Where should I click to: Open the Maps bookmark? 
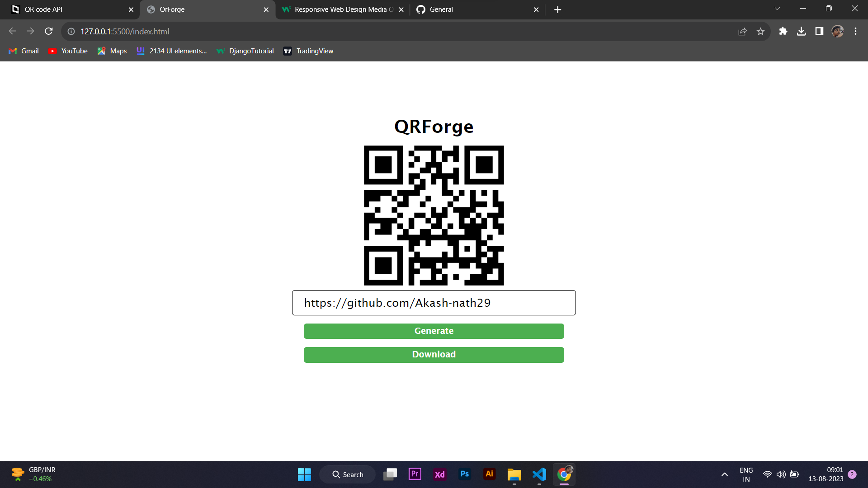click(112, 51)
